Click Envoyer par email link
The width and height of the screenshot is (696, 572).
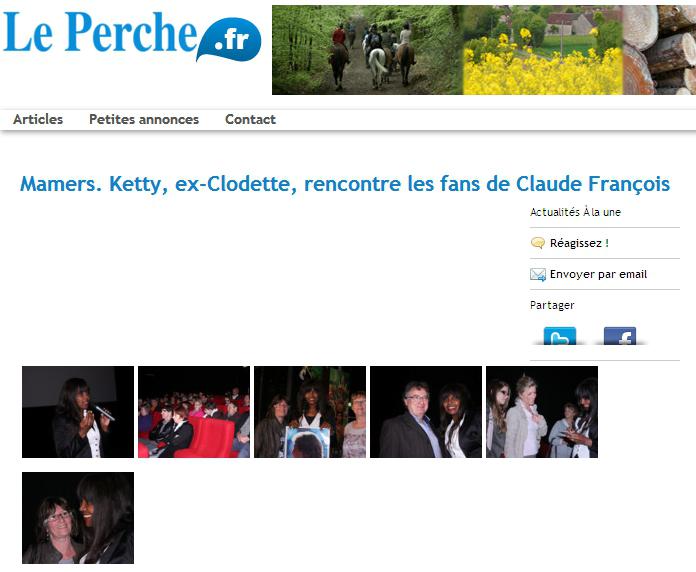click(598, 274)
